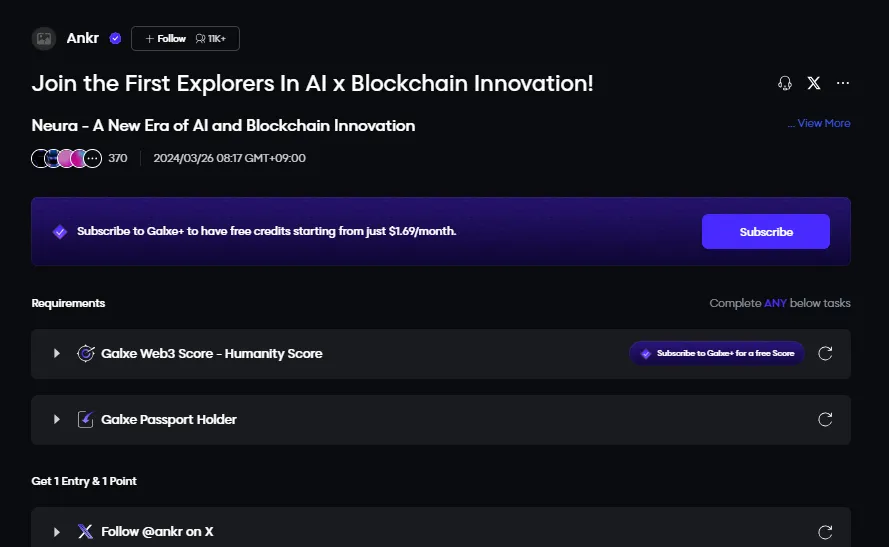Click the Galxe Passport Holder icon
Screen dimensions: 889x547
[x=86, y=419]
